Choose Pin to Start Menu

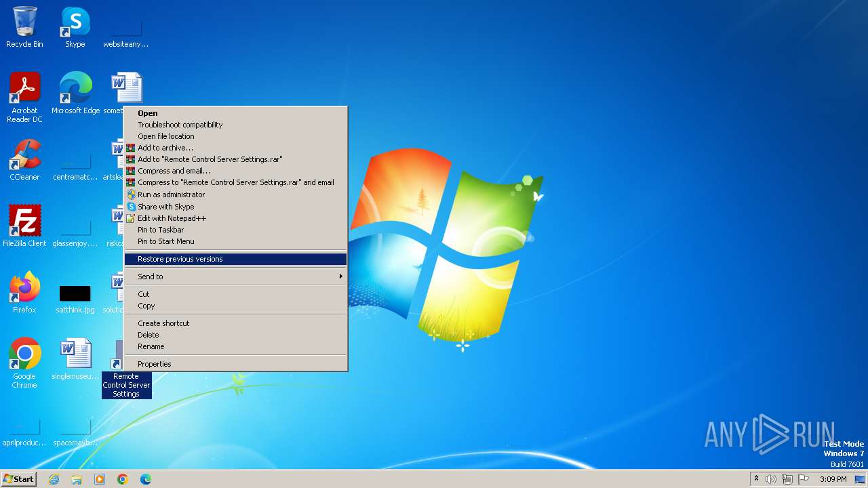click(x=236, y=241)
